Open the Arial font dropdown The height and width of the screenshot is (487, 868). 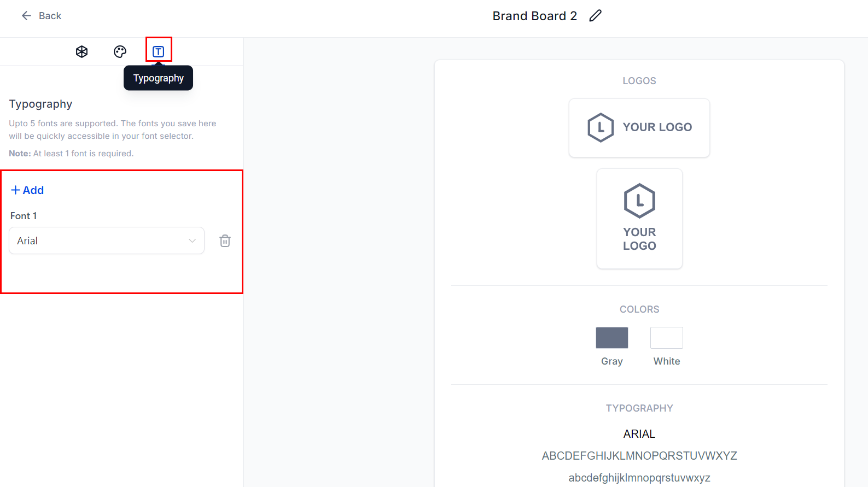(x=106, y=240)
